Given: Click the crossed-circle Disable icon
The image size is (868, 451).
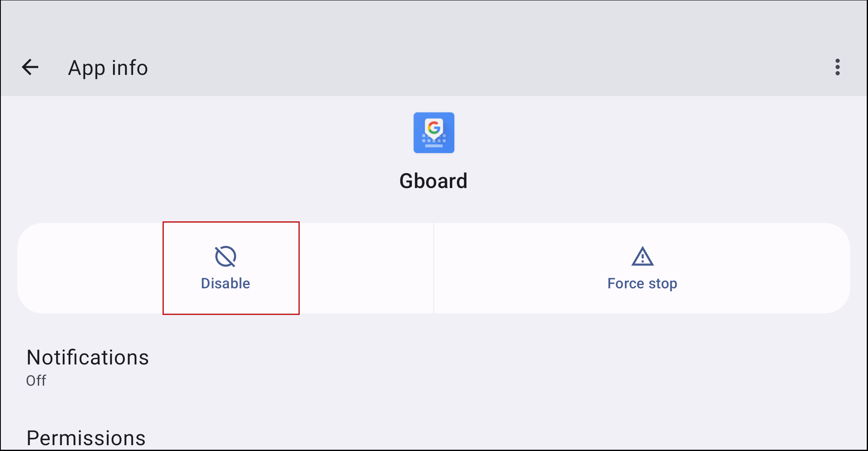Looking at the screenshot, I should point(225,256).
